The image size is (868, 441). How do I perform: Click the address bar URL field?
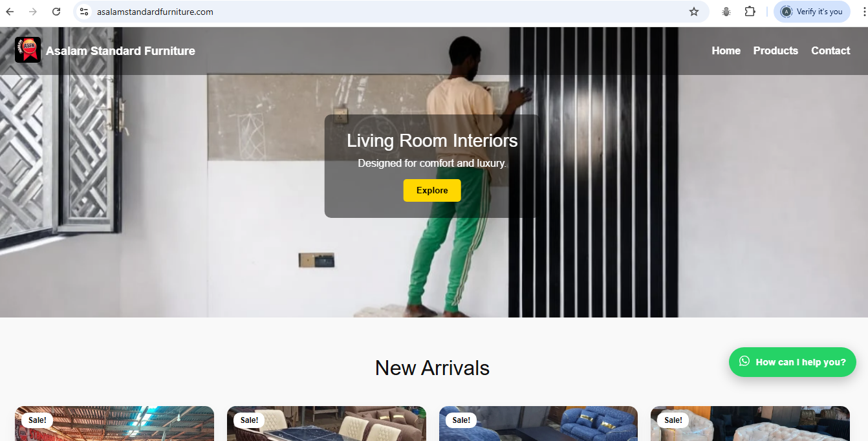[x=388, y=12]
